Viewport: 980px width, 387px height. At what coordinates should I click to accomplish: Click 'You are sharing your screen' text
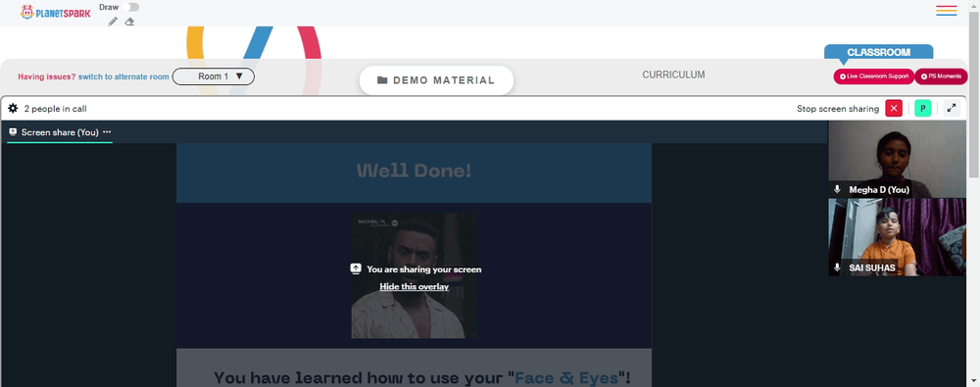[423, 269]
